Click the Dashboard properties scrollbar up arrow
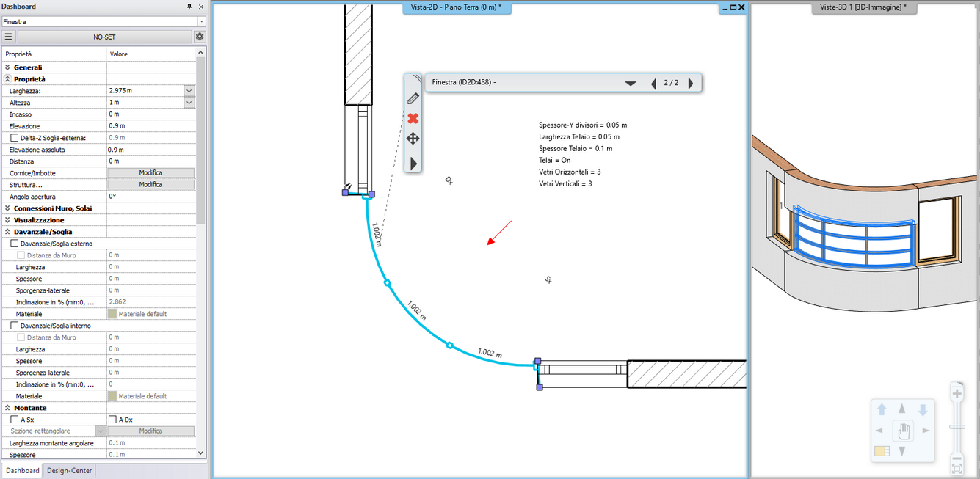Screen dimensions: 980x479 pos(201,52)
